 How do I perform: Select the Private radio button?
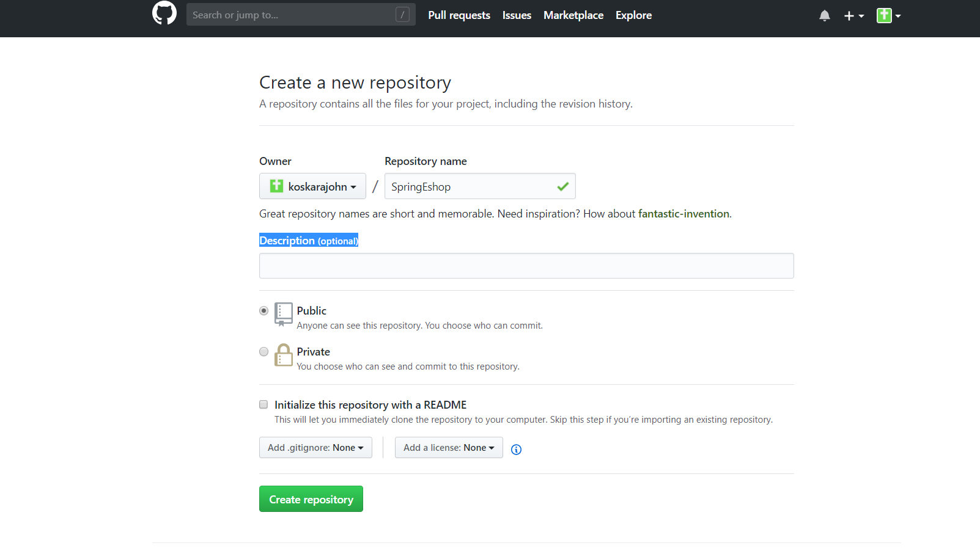click(x=263, y=352)
